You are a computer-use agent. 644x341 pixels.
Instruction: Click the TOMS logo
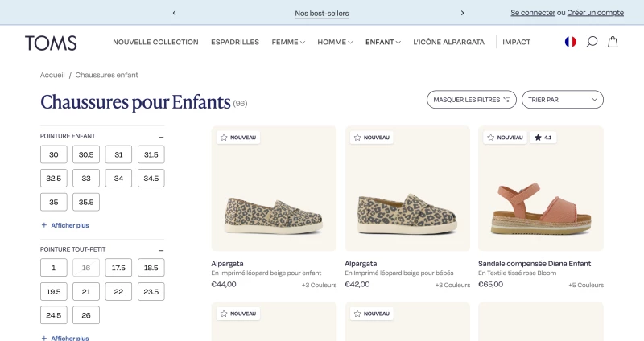click(51, 43)
